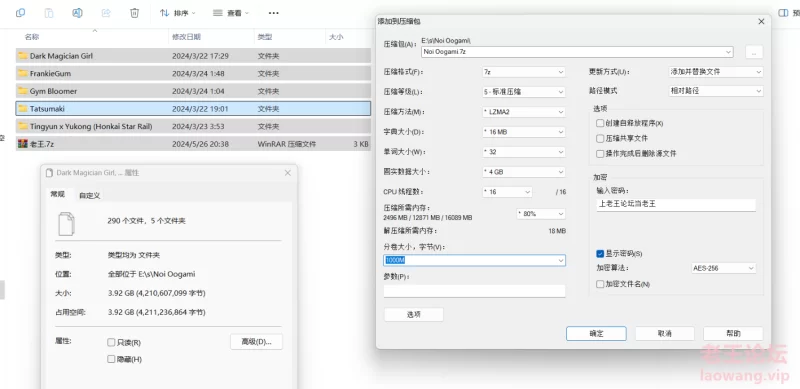
Task: Open the 路径模式 相对路径 dropdown
Action: point(716,90)
